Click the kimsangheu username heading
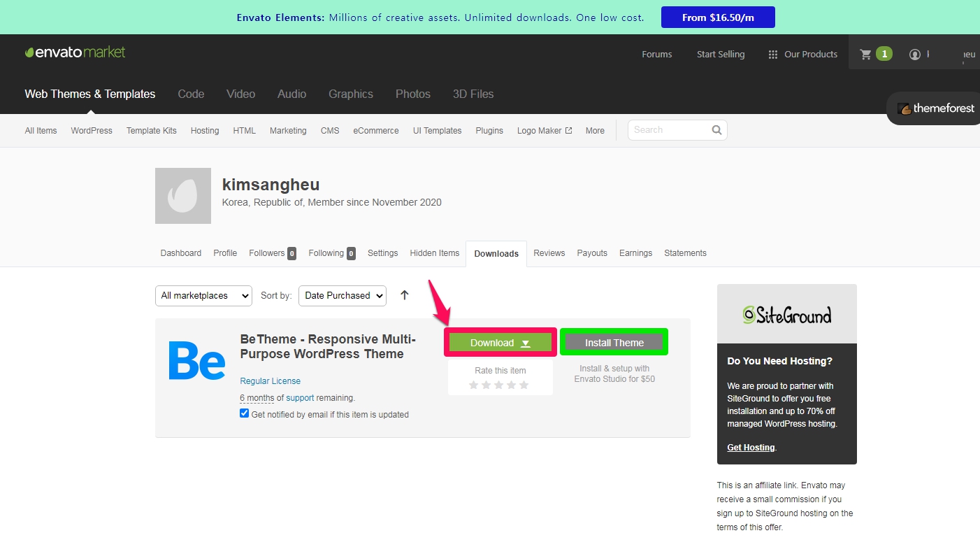 click(271, 185)
